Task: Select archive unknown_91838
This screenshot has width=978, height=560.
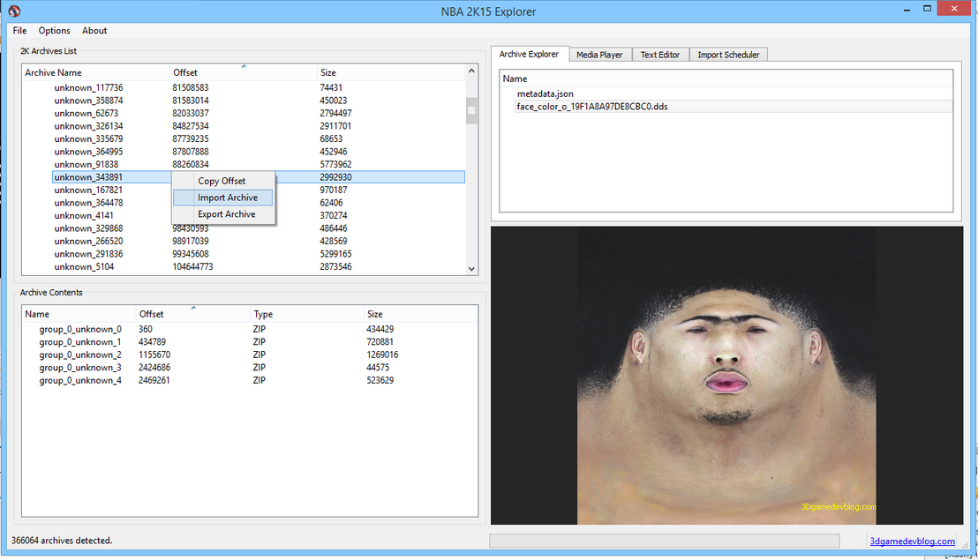Action: [87, 164]
